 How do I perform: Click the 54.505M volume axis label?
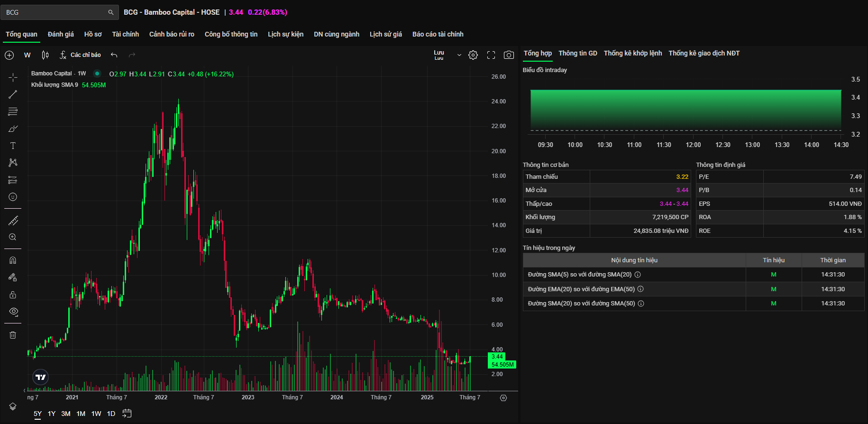[502, 365]
